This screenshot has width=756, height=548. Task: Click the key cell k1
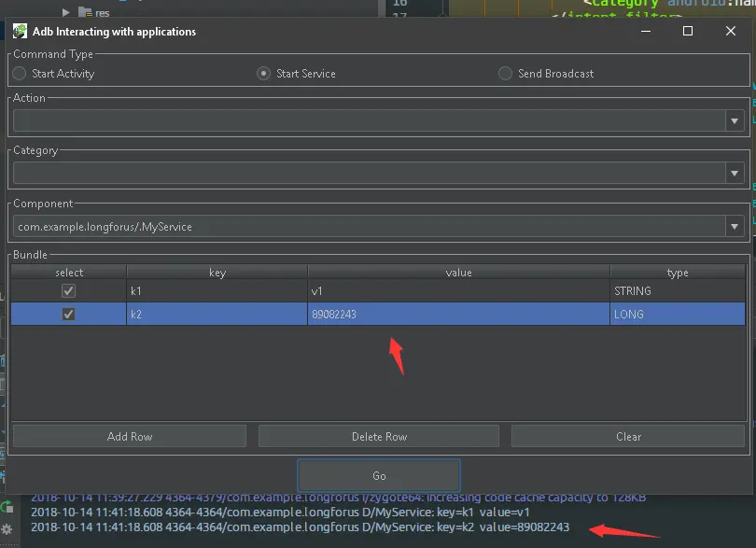click(217, 291)
